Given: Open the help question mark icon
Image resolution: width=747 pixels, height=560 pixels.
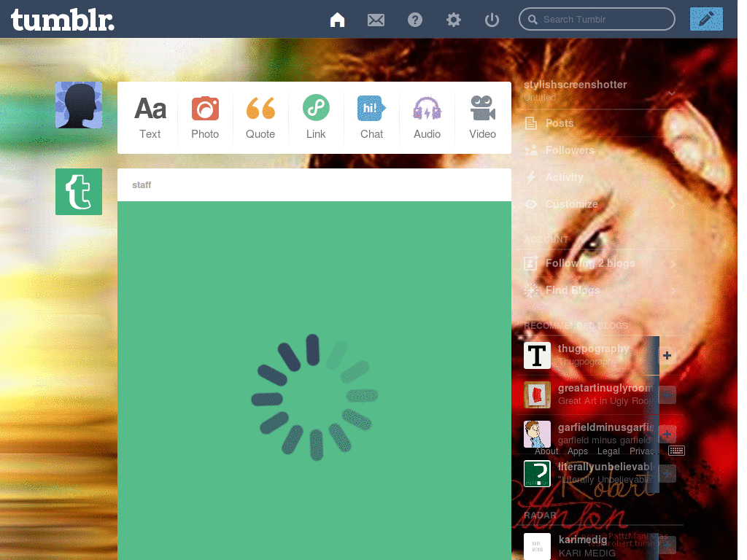Looking at the screenshot, I should pos(415,20).
